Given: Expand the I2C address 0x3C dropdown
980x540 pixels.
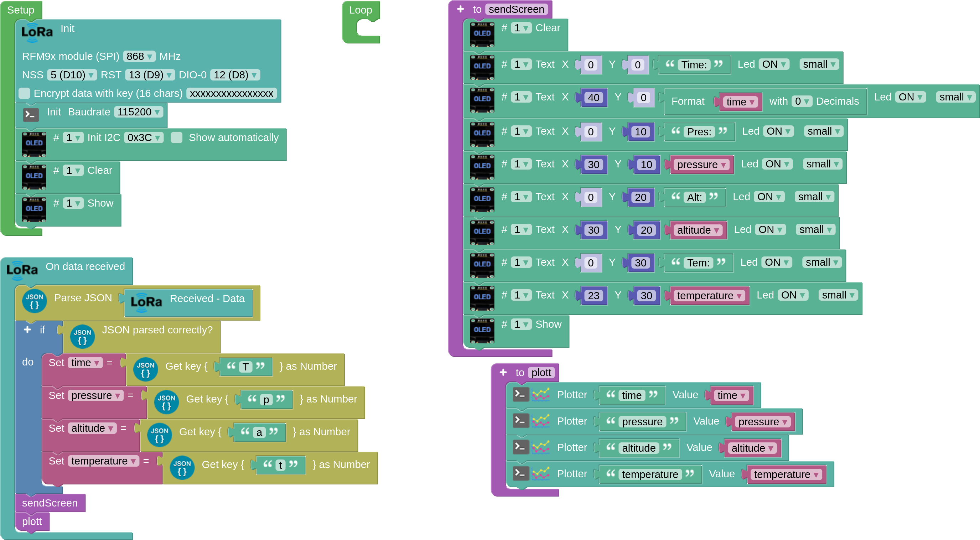Looking at the screenshot, I should (x=144, y=137).
